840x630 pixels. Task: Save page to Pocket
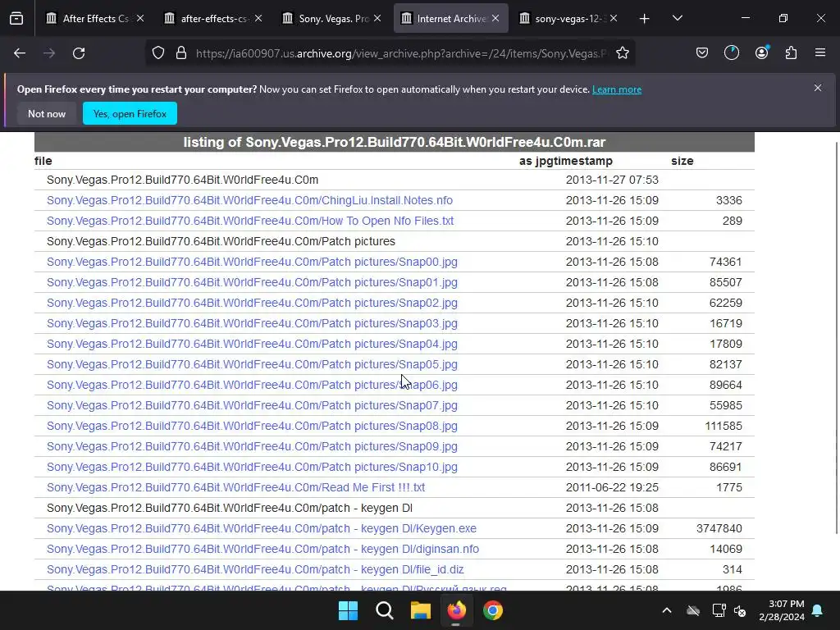click(x=702, y=53)
